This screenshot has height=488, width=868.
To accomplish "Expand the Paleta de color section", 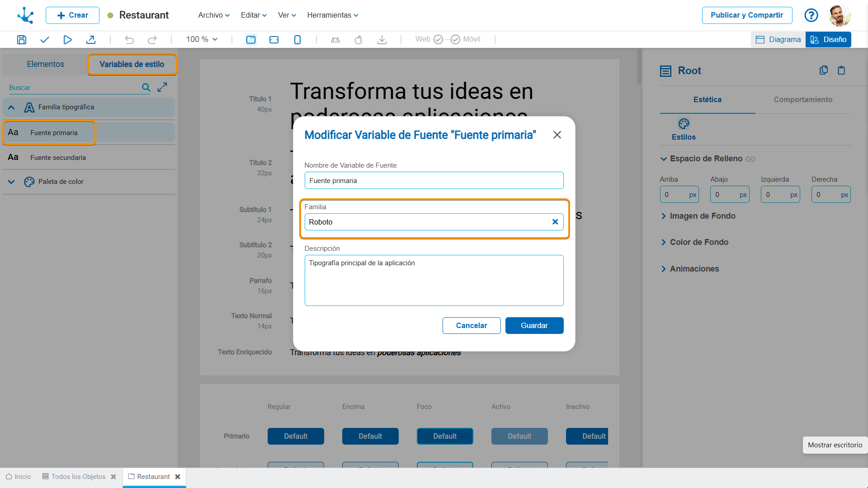I will pos(12,182).
